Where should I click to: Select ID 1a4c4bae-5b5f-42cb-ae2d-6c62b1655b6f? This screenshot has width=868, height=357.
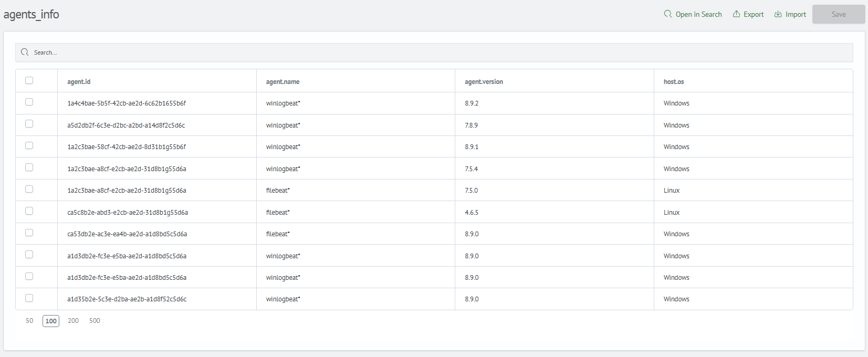[127, 103]
